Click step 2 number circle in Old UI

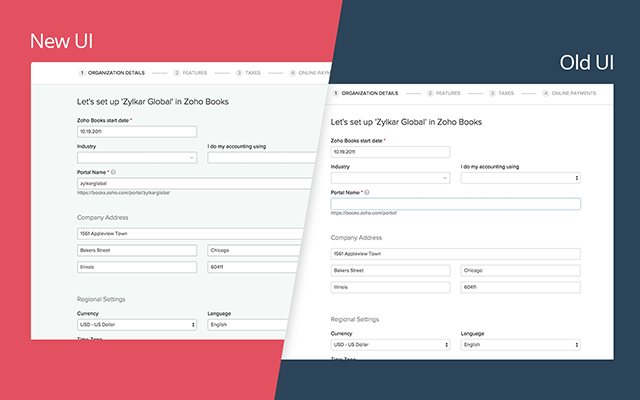click(430, 93)
